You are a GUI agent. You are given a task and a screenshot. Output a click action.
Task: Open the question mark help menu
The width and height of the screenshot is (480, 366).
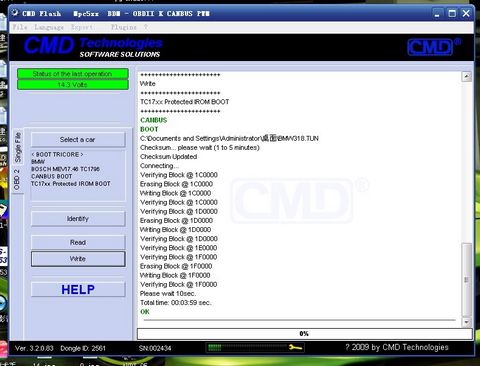coord(146,27)
